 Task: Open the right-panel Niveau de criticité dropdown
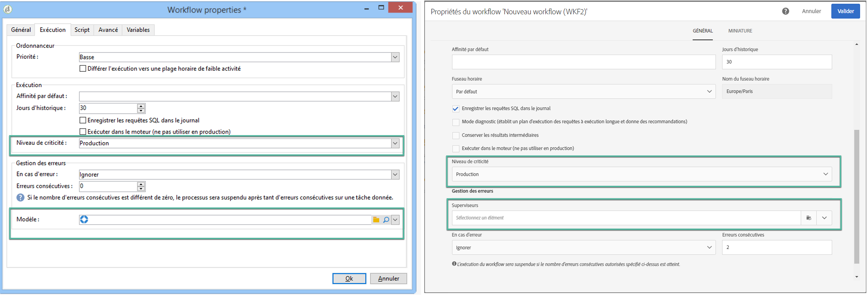click(x=825, y=174)
